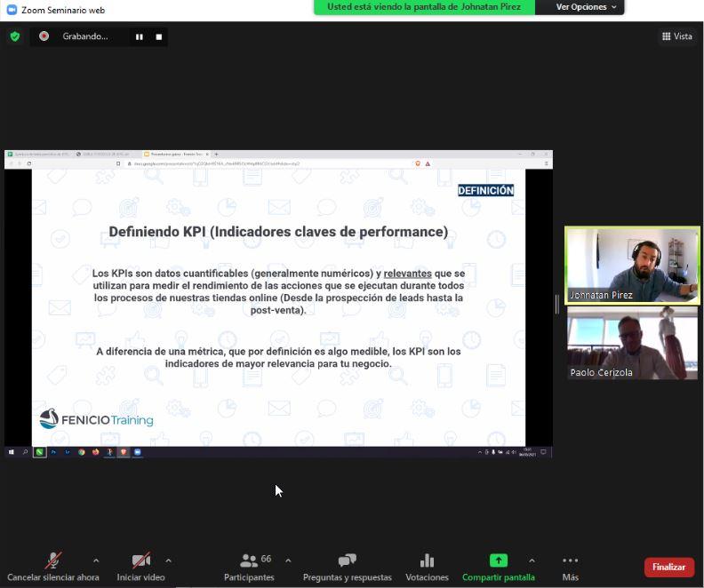Unmute microphone with Cancelar silenciar ahora
This screenshot has width=704, height=588.
[53, 560]
